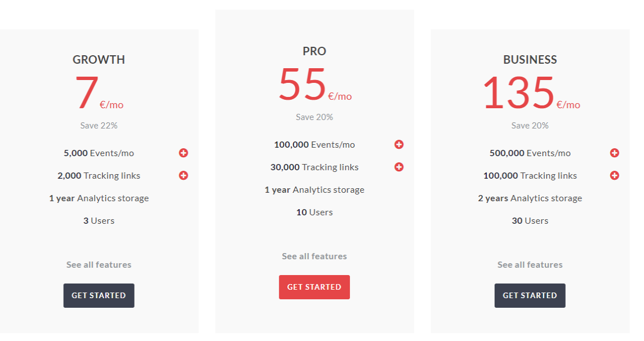Open See all features under Growth
Image resolution: width=644 pixels, height=341 pixels.
pyautogui.click(x=99, y=265)
